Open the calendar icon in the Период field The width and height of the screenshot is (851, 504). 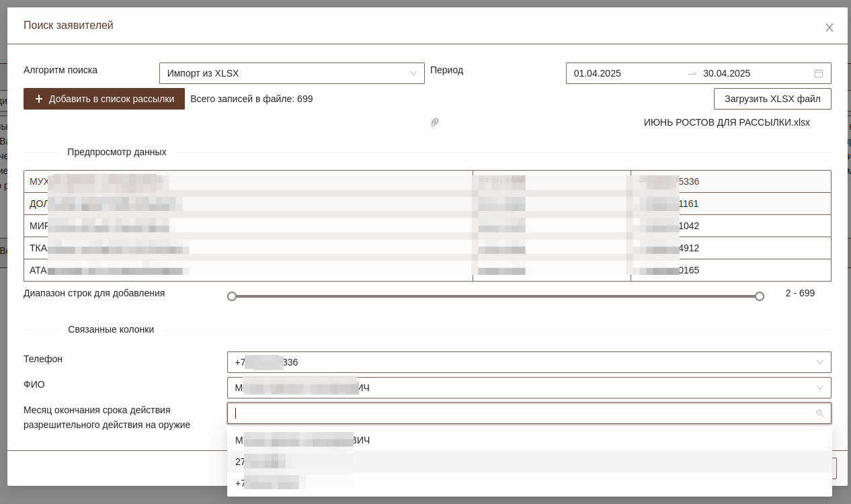[x=818, y=73]
